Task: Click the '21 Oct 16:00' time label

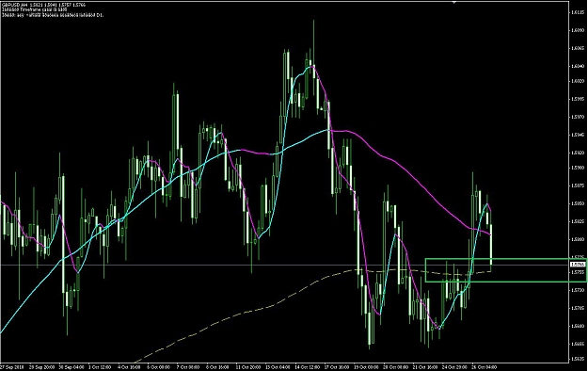Action: [425, 367]
